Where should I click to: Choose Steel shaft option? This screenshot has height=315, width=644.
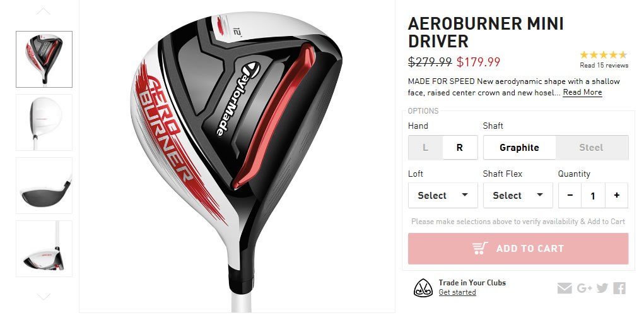pyautogui.click(x=592, y=148)
